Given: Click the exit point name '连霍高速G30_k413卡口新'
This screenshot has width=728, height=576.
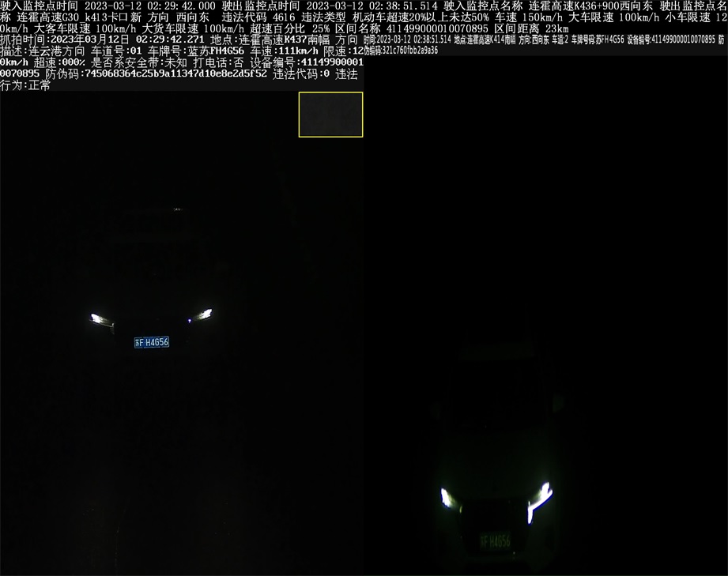Looking at the screenshot, I should 79,17.
